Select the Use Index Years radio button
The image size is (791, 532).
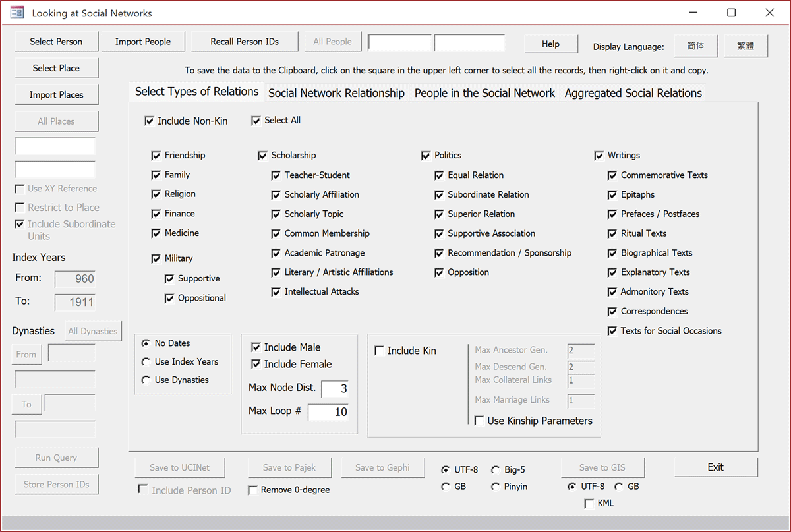click(146, 362)
